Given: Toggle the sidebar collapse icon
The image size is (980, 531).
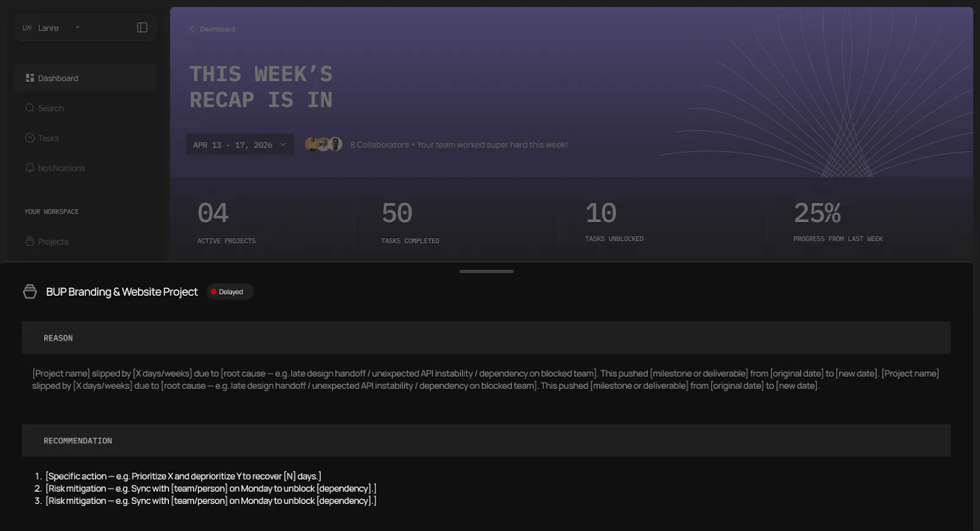Looking at the screenshot, I should click(142, 28).
